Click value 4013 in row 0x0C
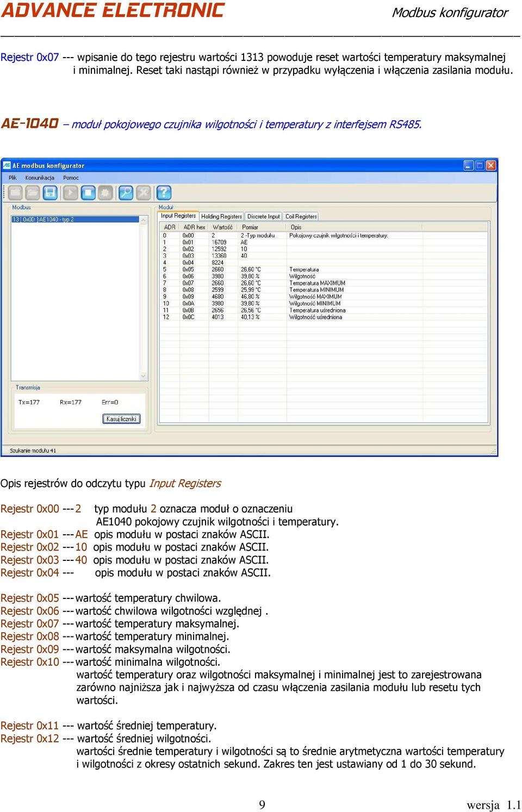The image size is (522, 812). [217, 317]
